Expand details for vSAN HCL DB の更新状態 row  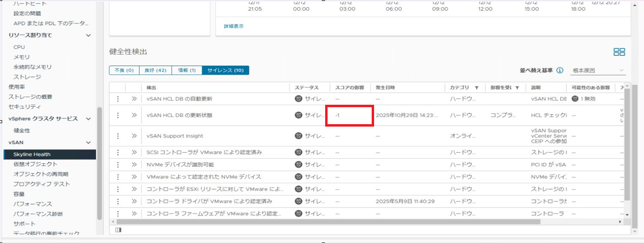click(134, 115)
